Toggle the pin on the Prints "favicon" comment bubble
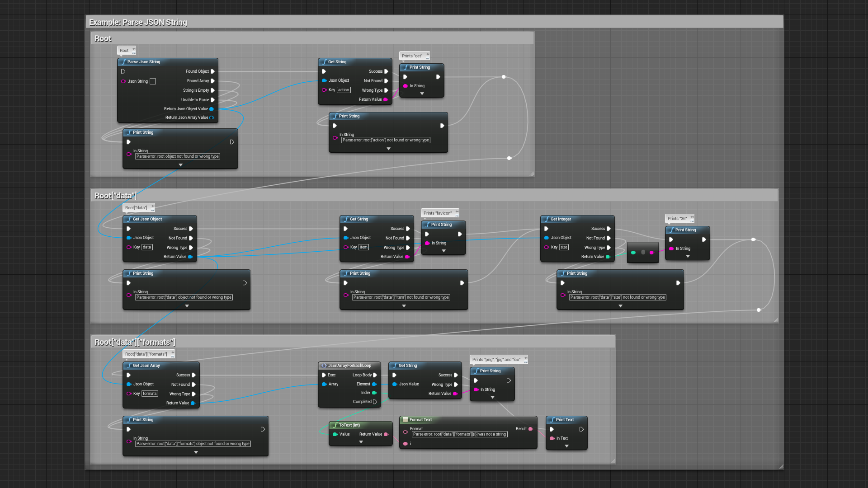 click(457, 211)
